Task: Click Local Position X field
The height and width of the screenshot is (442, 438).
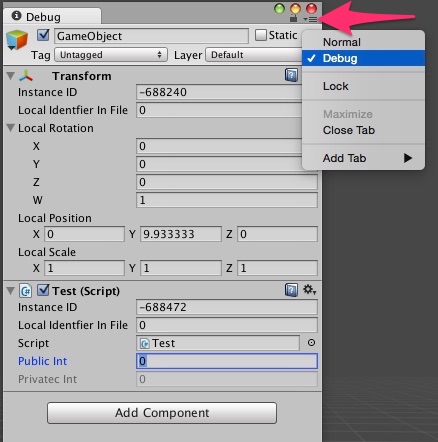Action: pos(84,234)
